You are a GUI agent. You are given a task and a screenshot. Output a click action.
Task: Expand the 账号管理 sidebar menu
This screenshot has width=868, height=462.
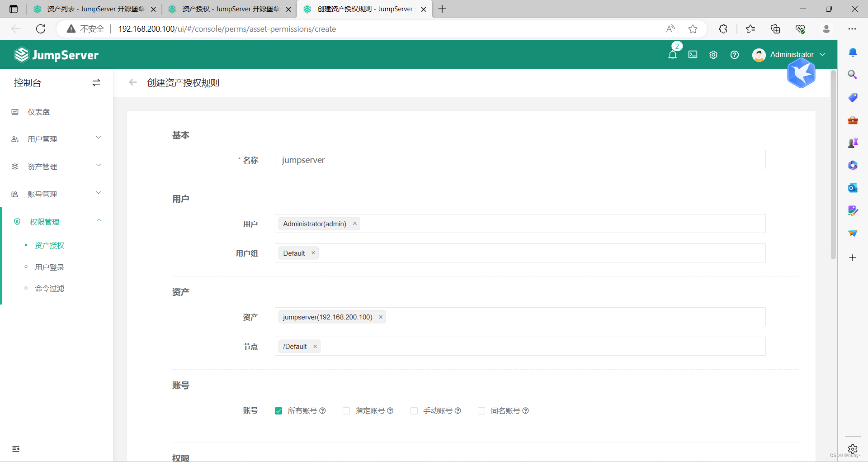click(x=57, y=194)
